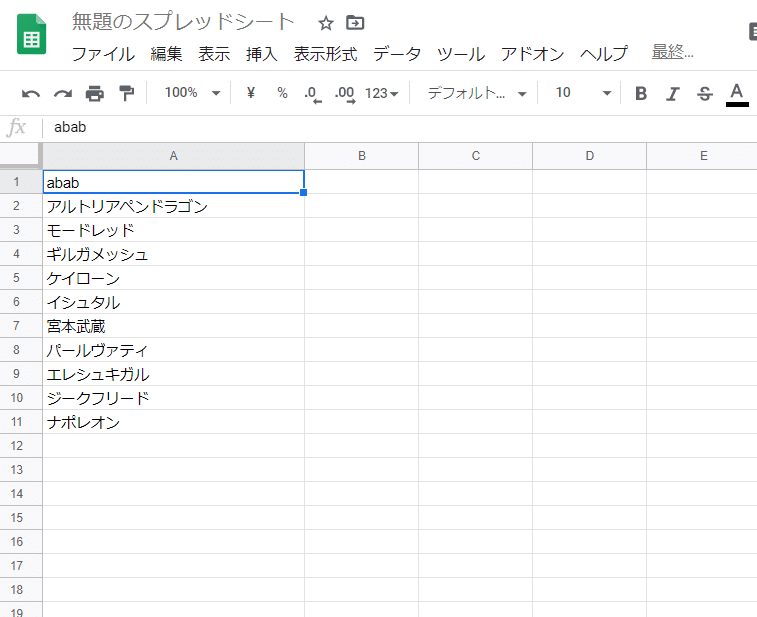Select cell エレシュキガル
Viewport: 757px width, 617px height.
174,374
